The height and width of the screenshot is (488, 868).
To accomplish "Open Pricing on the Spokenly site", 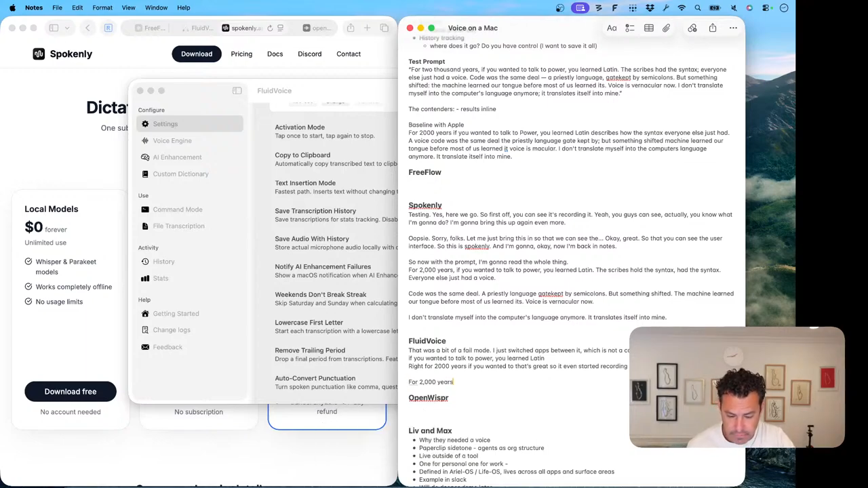I will (x=241, y=54).
